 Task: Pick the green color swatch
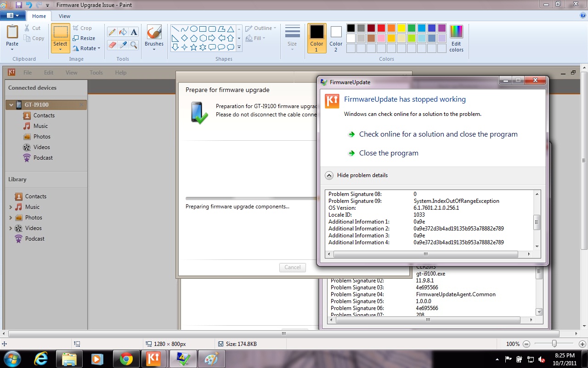coord(412,28)
